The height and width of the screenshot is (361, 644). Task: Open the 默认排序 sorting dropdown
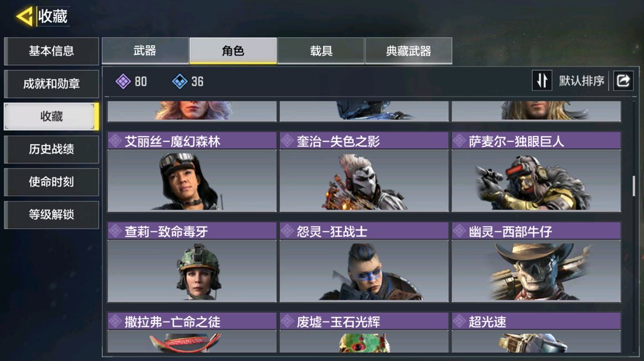(581, 81)
